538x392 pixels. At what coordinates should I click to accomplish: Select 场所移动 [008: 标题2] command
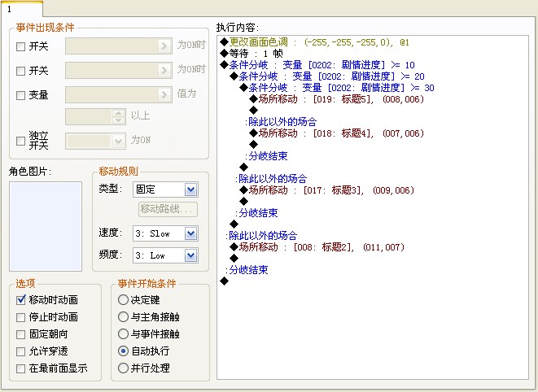(x=317, y=247)
